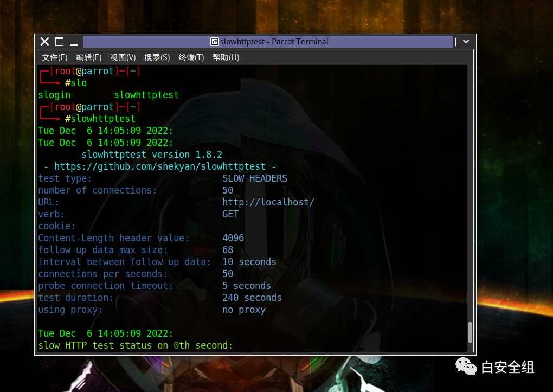The image size is (553, 392).
Task: Close the Parrot Terminal window
Action: [x=45, y=42]
